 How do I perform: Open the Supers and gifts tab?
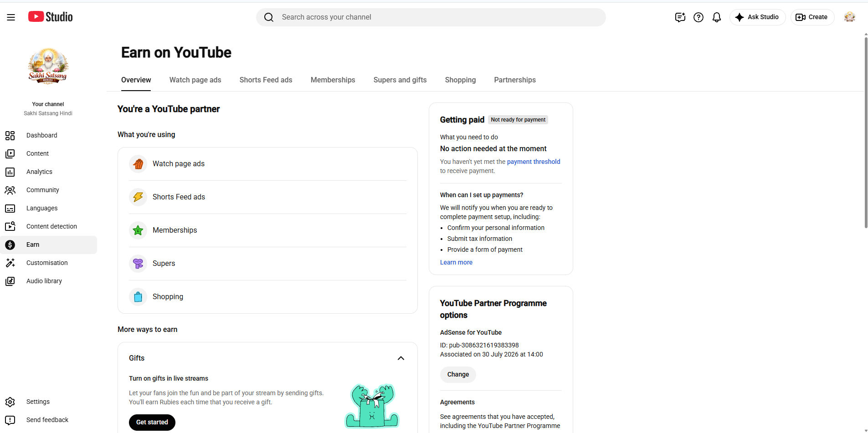click(x=400, y=80)
